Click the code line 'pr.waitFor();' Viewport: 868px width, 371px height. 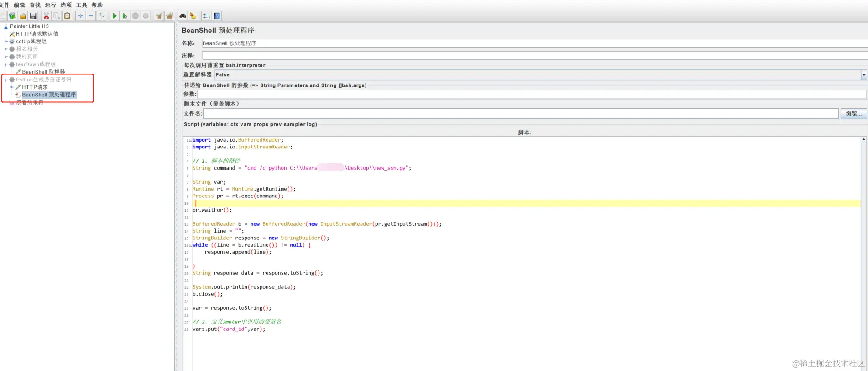click(x=212, y=210)
